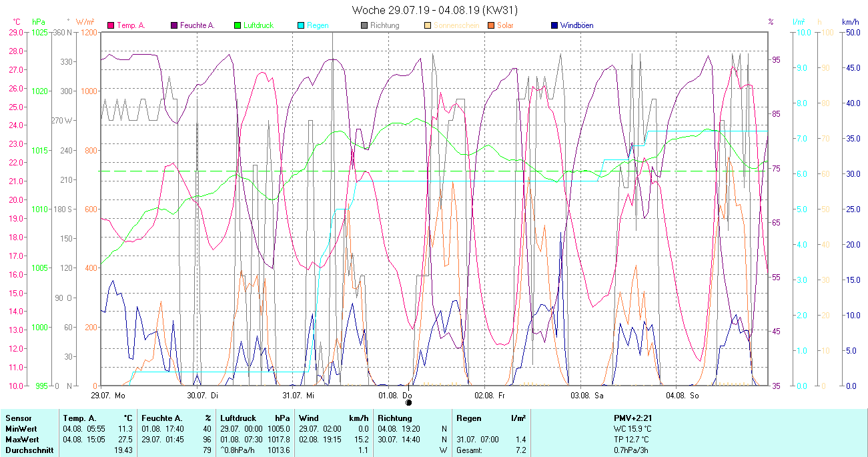Image resolution: width=868 pixels, height=457 pixels.
Task: Click the 'MinWert' row label
Action: [21, 428]
